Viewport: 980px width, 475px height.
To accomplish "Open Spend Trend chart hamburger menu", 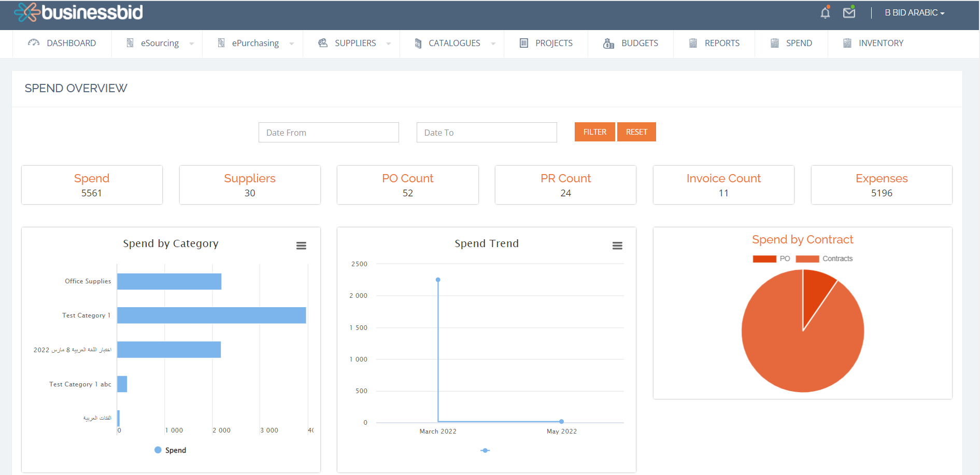I will point(617,246).
